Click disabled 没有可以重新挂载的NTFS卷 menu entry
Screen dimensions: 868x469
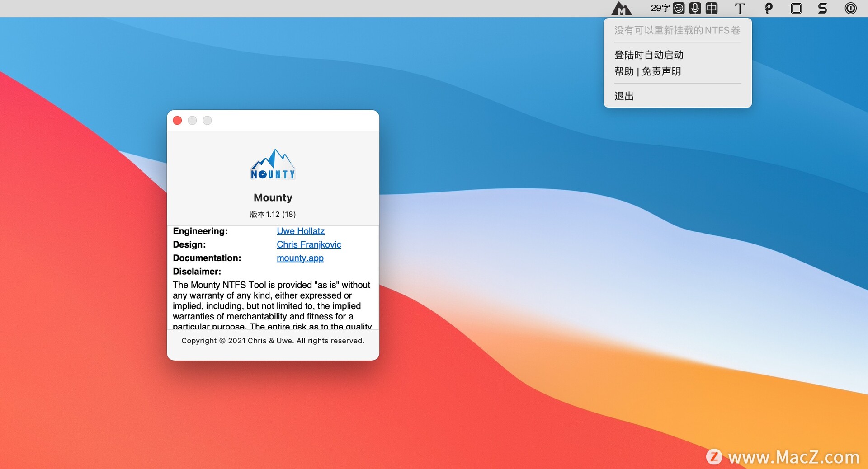678,30
